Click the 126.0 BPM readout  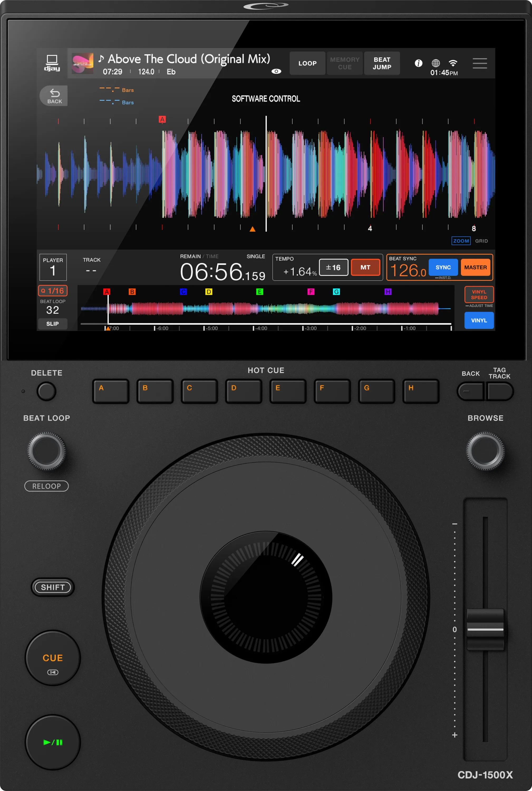tap(408, 271)
